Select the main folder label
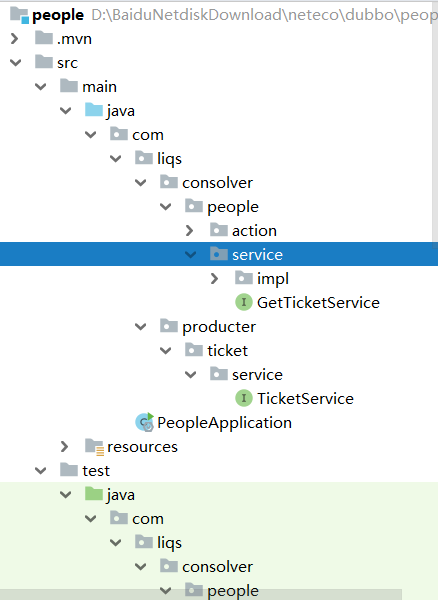 coord(99,87)
